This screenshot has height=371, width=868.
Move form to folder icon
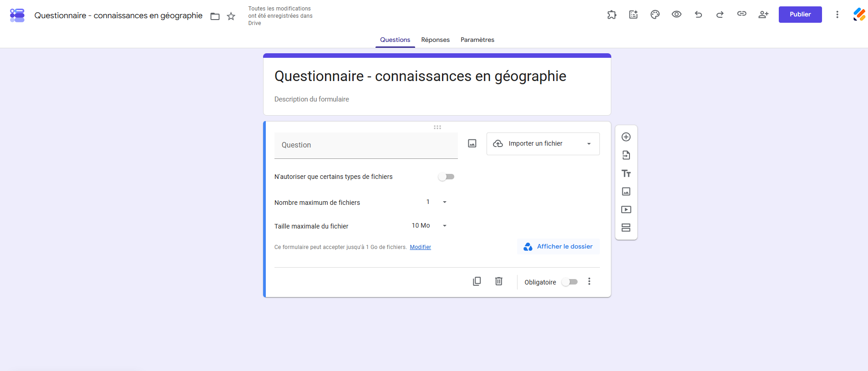(x=215, y=16)
